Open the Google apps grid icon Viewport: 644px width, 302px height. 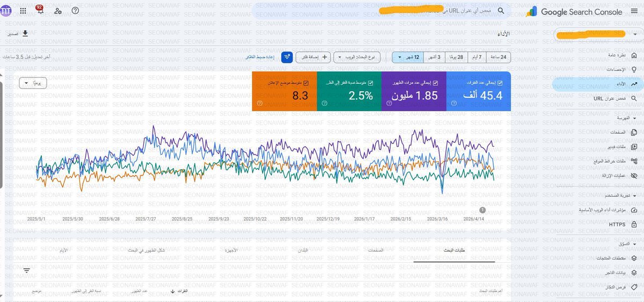(x=23, y=11)
